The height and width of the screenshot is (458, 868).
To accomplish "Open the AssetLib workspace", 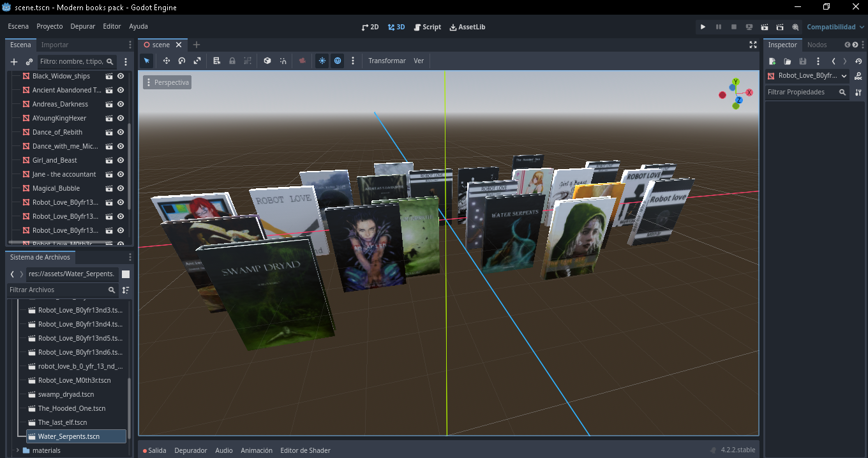I will click(468, 27).
